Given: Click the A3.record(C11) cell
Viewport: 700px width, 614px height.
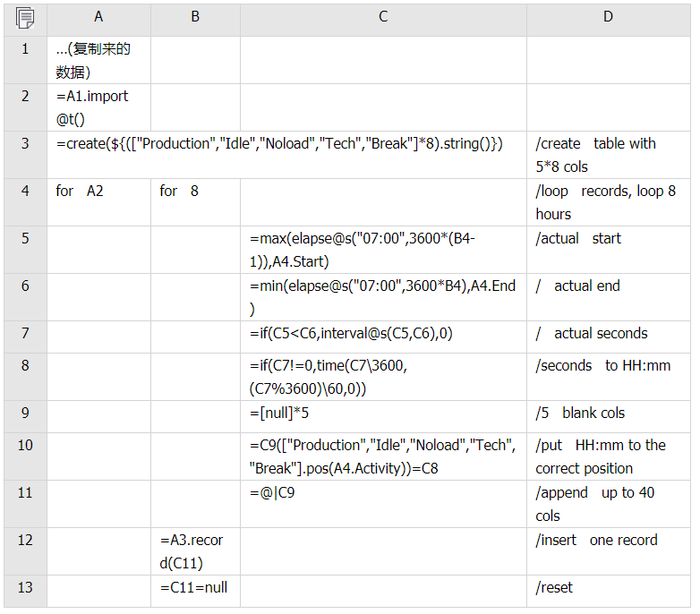Looking at the screenshot, I should pyautogui.click(x=195, y=551).
